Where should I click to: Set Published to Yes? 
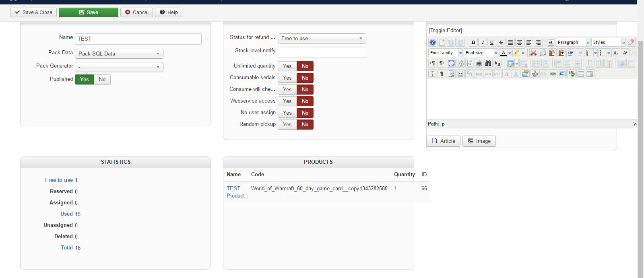tap(85, 79)
